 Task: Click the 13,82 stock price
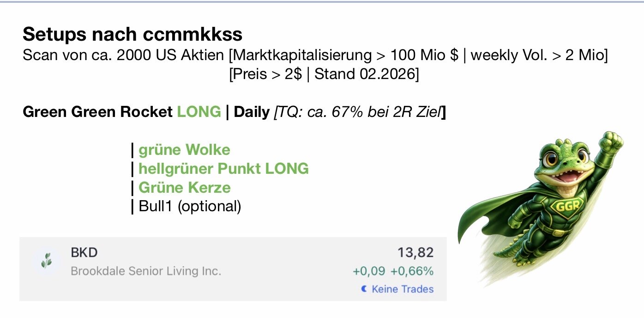(415, 252)
